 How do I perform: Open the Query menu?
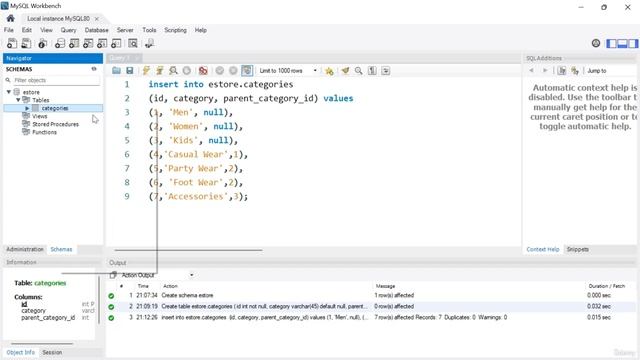click(x=68, y=30)
